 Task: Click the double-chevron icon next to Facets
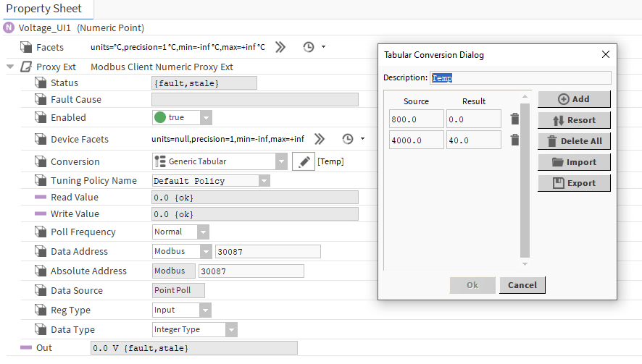coord(280,47)
